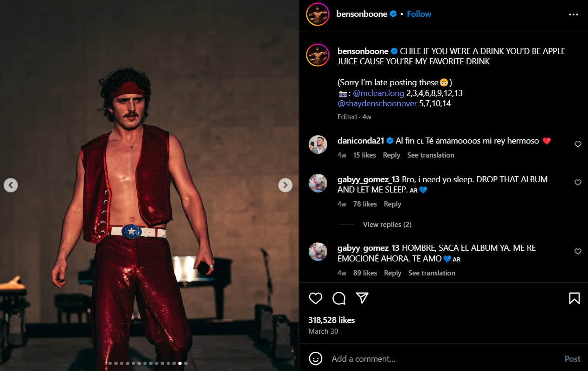Go to previous carousel photo arrow
The image size is (588, 371).
coord(11,185)
